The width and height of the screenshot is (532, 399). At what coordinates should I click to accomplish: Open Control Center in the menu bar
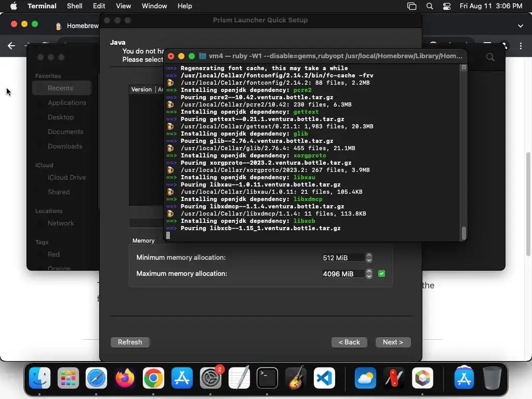click(x=447, y=6)
